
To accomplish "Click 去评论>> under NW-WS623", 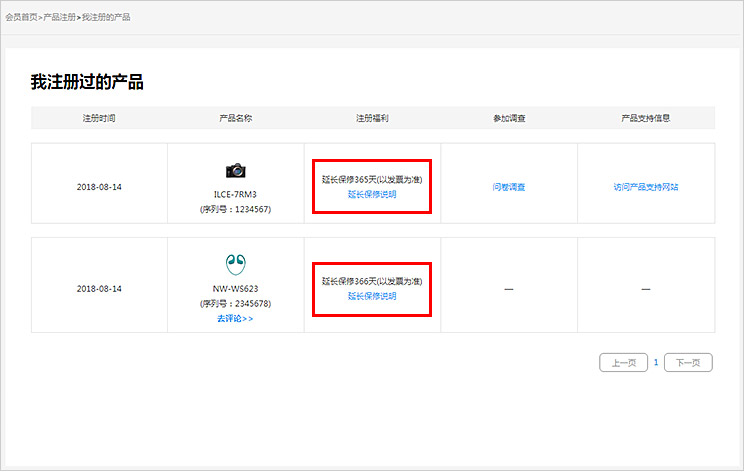I will click(235, 318).
